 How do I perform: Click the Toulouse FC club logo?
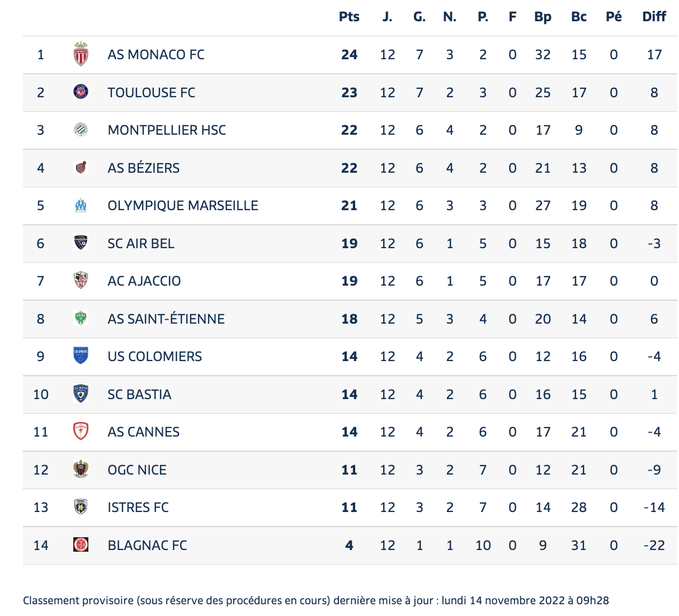click(x=81, y=92)
